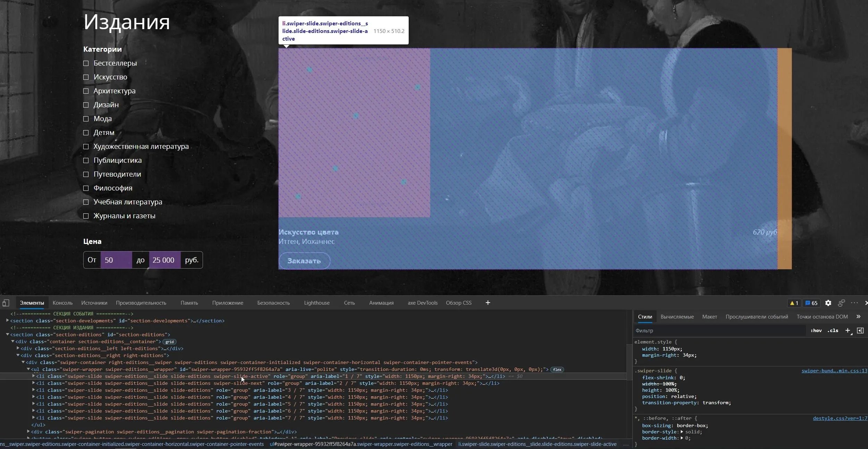Show more styles pane tabs chevron
The height and width of the screenshot is (449, 868).
pyautogui.click(x=858, y=316)
